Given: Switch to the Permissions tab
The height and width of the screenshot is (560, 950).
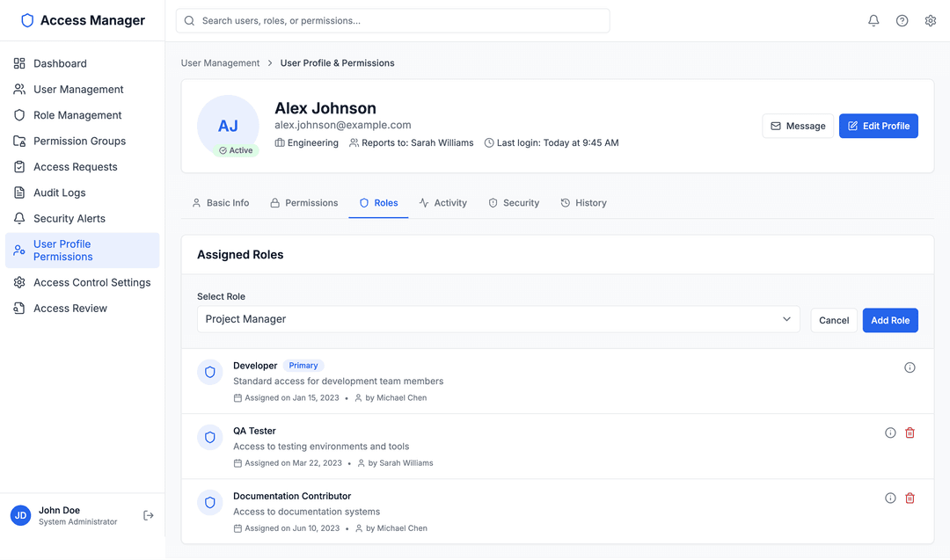Looking at the screenshot, I should pos(304,202).
